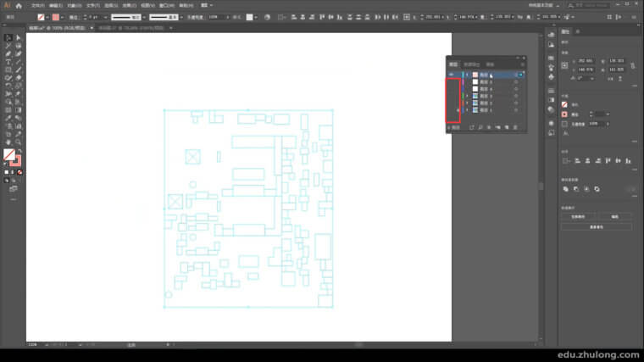Switch to the Properties panel tab (属性)
This screenshot has height=362, width=644.
pos(565,32)
